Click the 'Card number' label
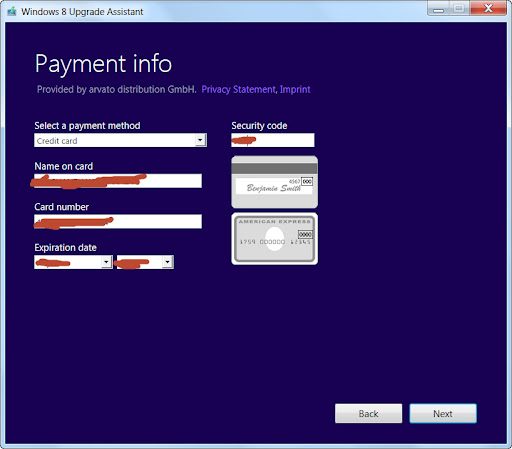The width and height of the screenshot is (512, 449). point(62,207)
